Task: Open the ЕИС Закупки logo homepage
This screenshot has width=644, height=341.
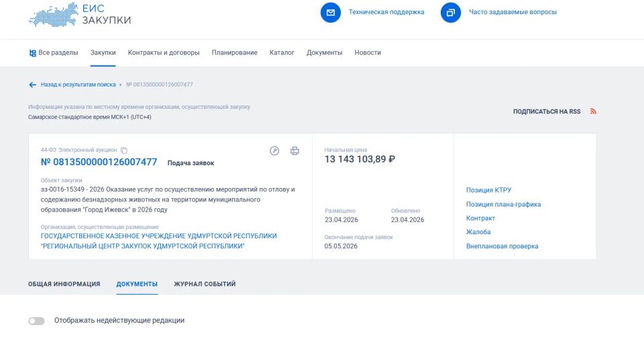Action: [80, 14]
